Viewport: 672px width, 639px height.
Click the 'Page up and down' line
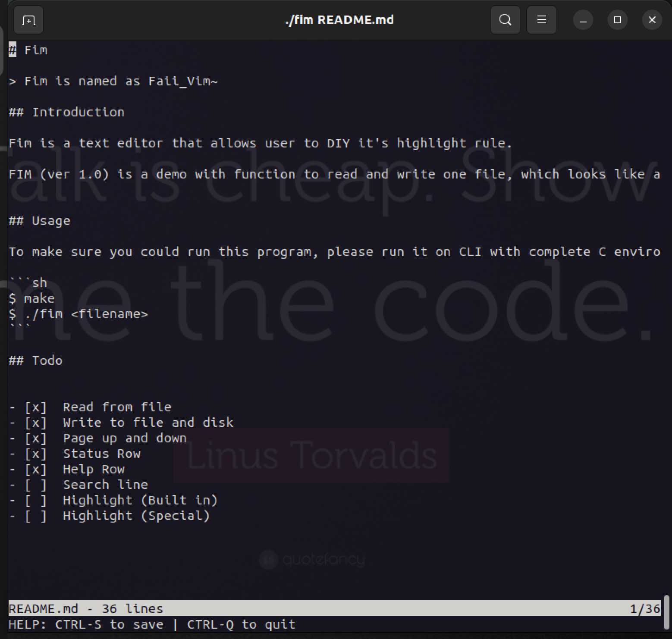point(98,438)
